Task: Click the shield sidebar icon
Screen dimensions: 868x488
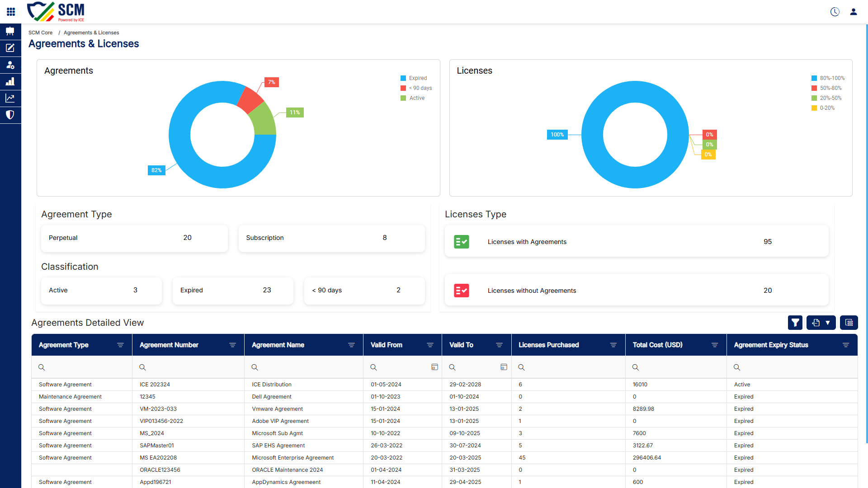Action: point(10,115)
